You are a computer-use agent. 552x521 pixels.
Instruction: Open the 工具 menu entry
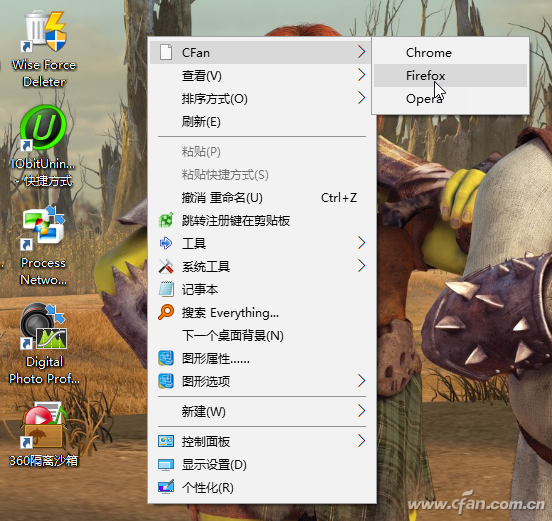[x=262, y=243]
